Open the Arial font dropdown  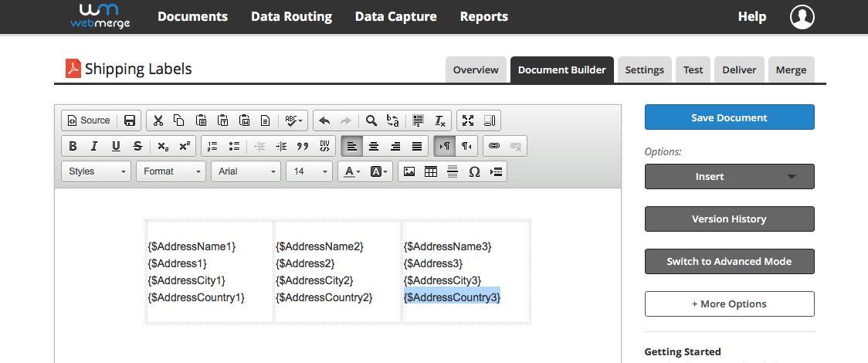point(246,171)
